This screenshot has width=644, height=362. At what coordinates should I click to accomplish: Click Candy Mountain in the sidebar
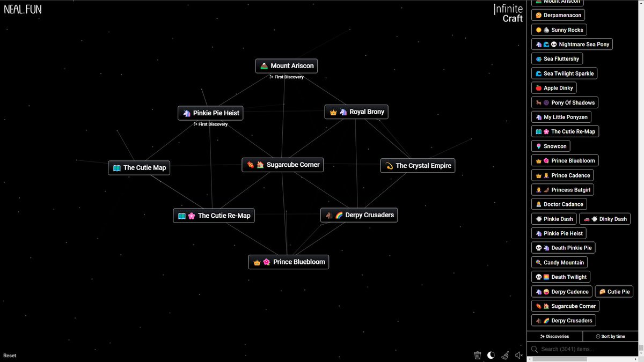pos(559,262)
